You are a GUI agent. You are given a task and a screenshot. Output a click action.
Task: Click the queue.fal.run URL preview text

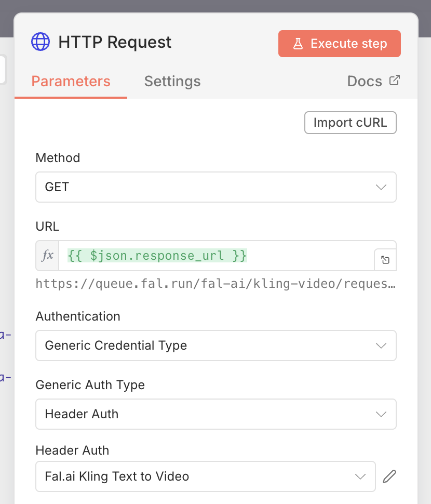pos(216,283)
